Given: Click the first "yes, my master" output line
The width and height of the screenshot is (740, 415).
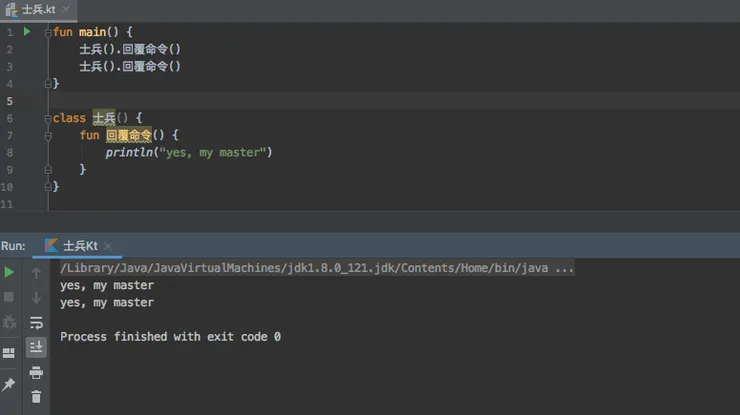Looking at the screenshot, I should (107, 285).
